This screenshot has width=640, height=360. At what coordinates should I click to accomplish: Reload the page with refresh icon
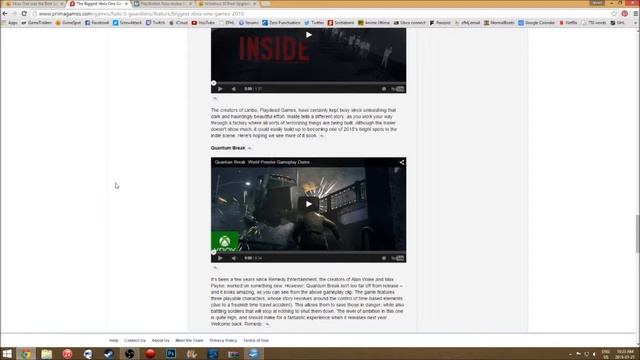[24, 13]
